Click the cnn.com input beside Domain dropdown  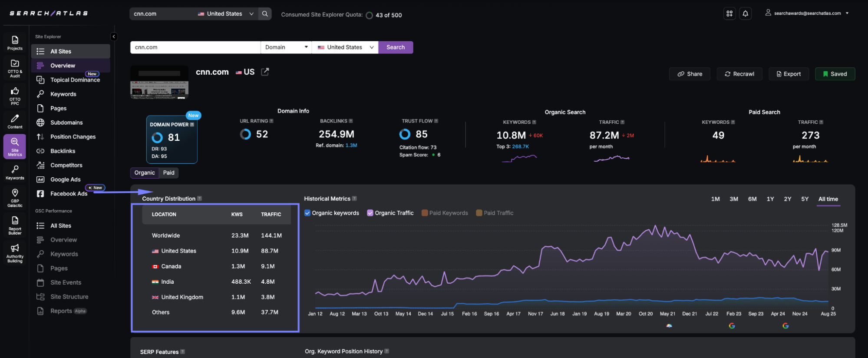pyautogui.click(x=195, y=47)
